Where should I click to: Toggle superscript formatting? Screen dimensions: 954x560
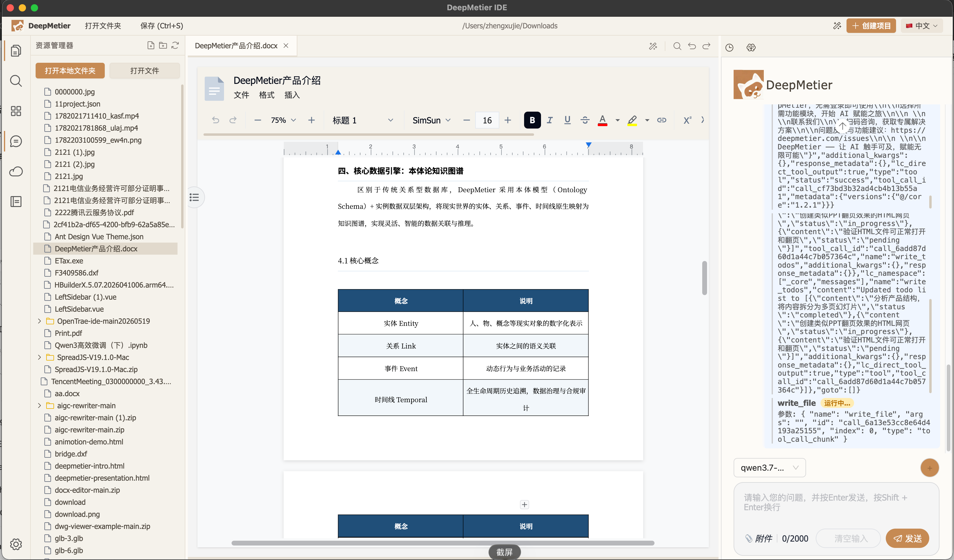[x=687, y=120]
